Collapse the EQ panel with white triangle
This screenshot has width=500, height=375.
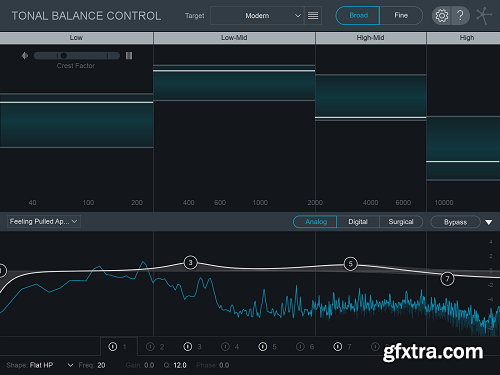pos(489,222)
